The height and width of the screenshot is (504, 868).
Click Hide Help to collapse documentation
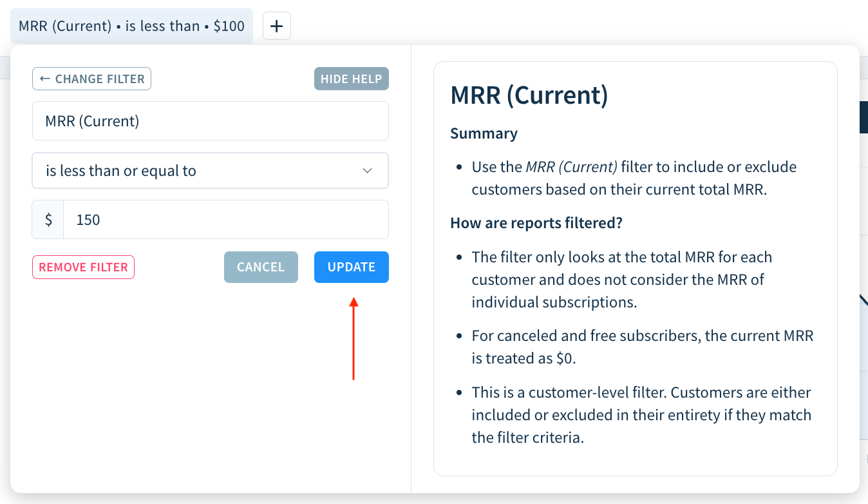tap(351, 78)
